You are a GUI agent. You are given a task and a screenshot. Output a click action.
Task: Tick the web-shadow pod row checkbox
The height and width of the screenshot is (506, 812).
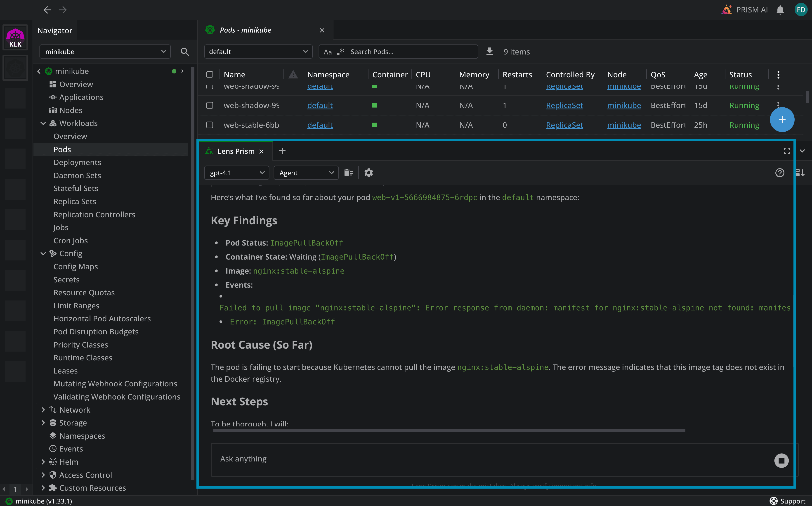pos(210,105)
